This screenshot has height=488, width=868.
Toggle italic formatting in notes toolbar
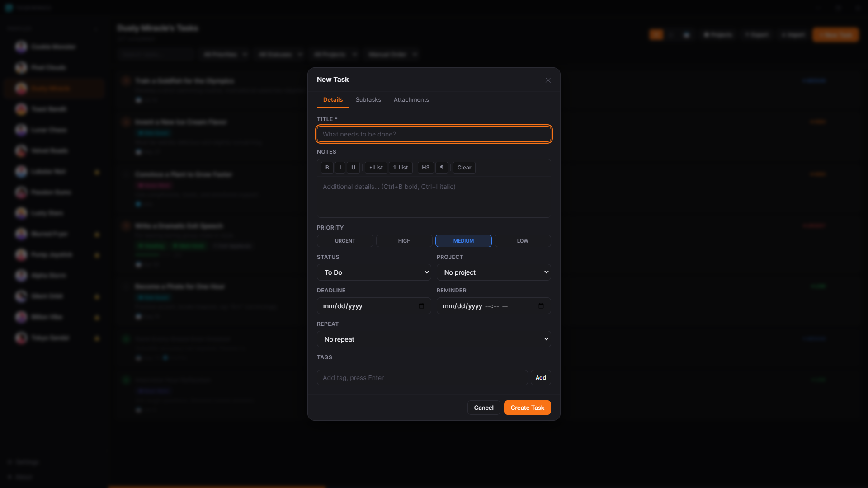coord(340,168)
